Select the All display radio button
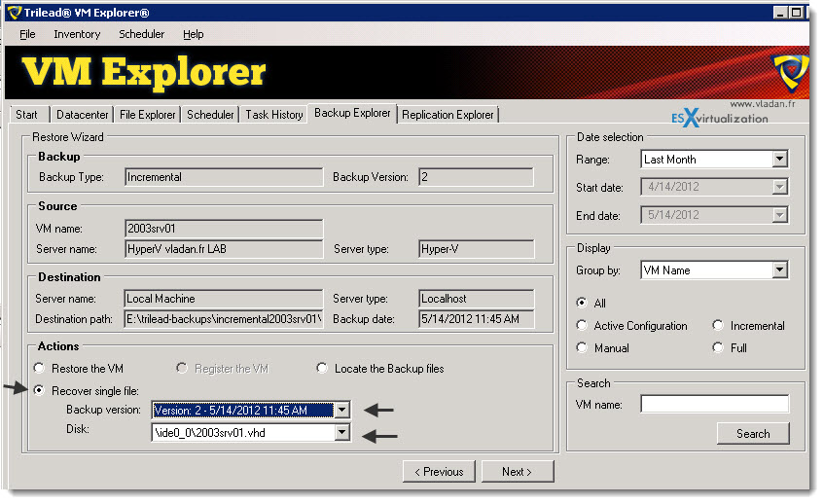Viewport: 824px width, 504px height. pos(582,303)
